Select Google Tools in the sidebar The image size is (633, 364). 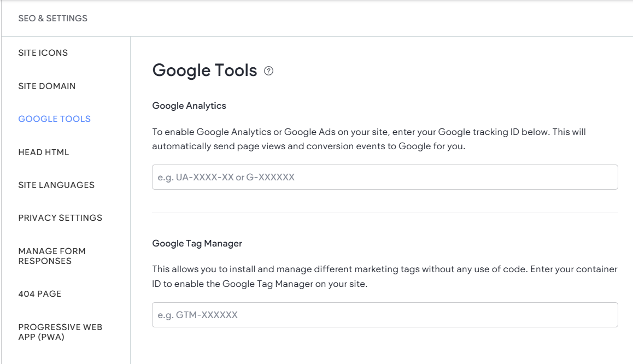(x=55, y=119)
